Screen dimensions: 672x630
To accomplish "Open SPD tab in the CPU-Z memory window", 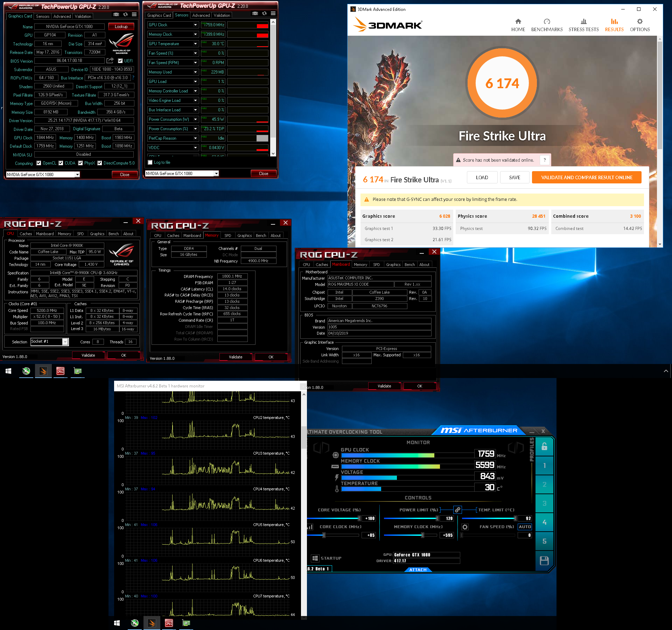I will point(228,236).
